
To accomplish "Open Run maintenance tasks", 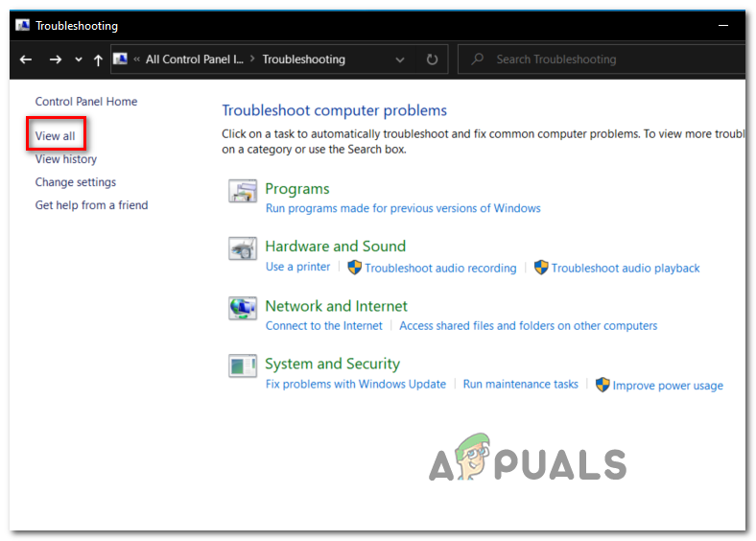I will [x=521, y=385].
